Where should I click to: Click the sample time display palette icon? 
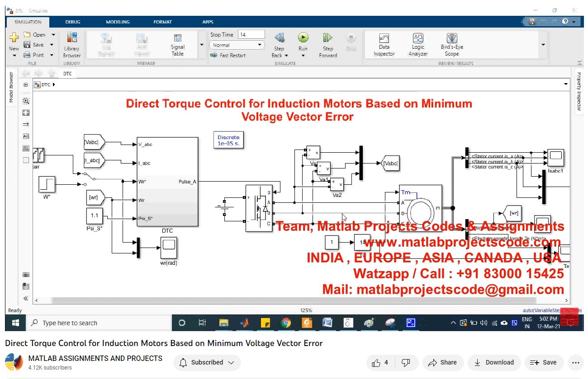point(26,124)
